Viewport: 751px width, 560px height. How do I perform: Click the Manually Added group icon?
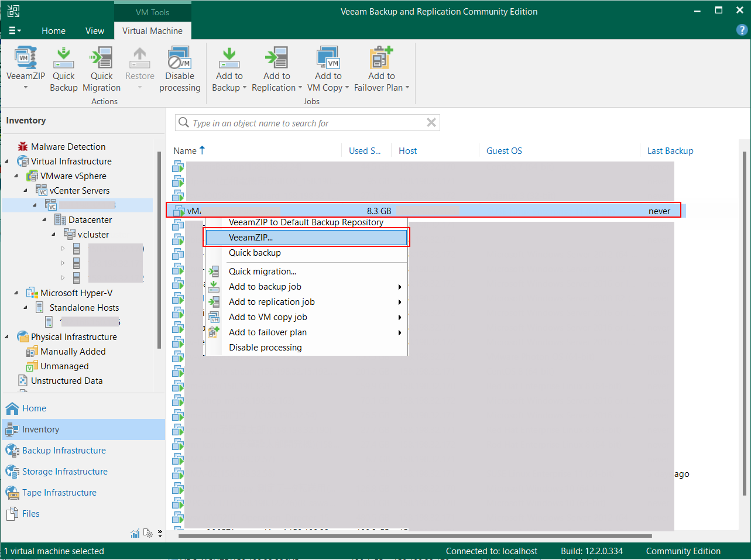[32, 351]
